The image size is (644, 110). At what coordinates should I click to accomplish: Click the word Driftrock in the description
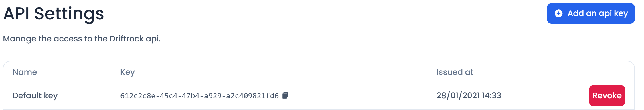pyautogui.click(x=127, y=39)
